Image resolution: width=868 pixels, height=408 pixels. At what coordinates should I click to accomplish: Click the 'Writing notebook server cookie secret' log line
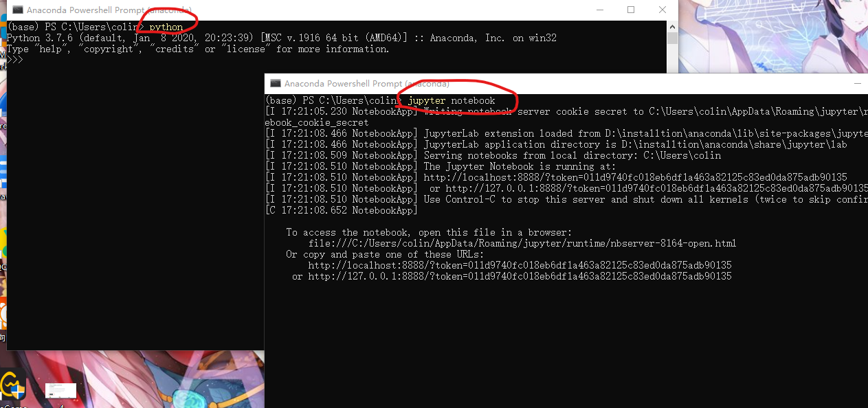click(566, 111)
